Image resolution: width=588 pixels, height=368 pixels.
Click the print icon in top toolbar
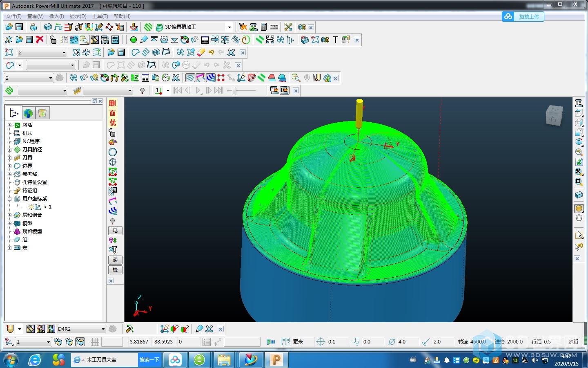click(33, 27)
